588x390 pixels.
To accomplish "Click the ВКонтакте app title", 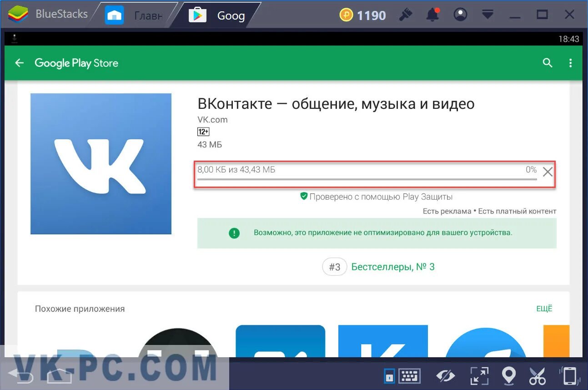I will click(x=336, y=104).
